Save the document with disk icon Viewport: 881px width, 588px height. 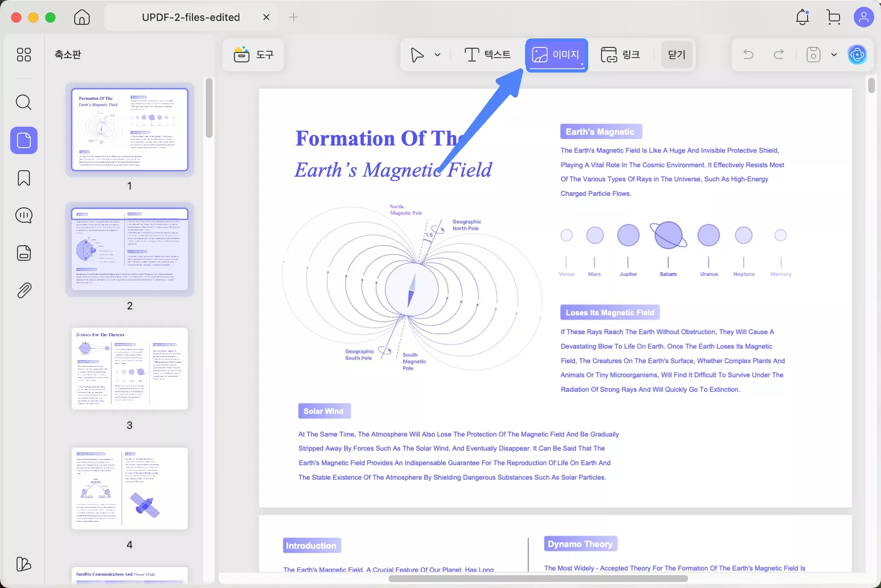coord(814,55)
